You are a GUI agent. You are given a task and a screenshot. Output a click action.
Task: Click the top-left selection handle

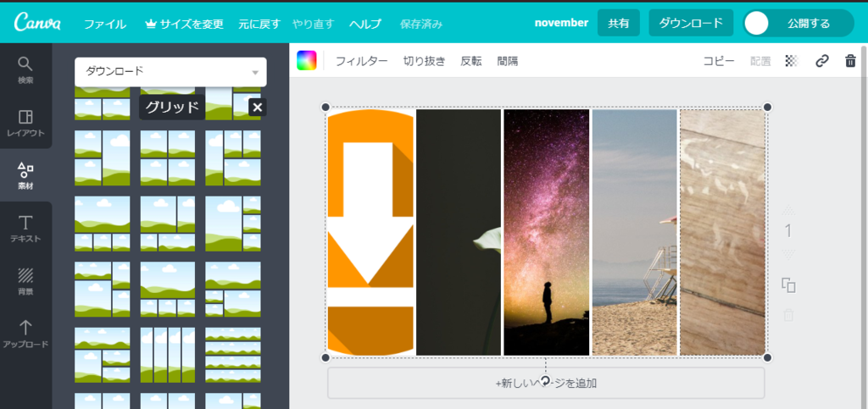click(325, 108)
